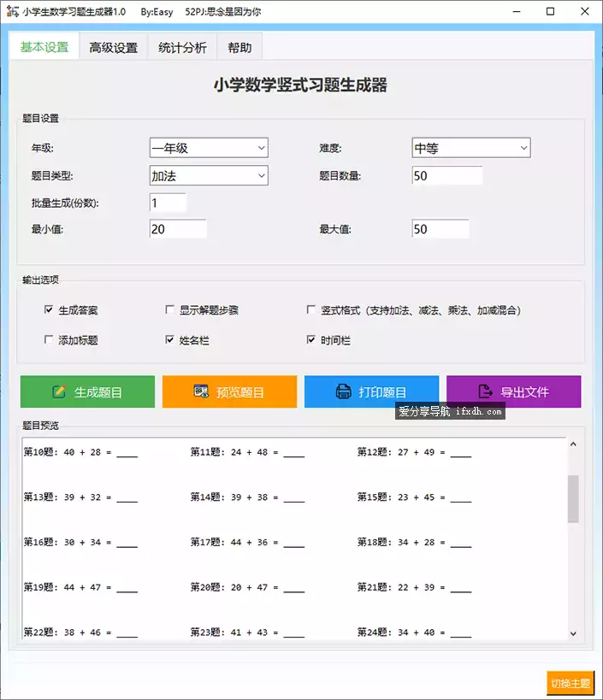Screen dimensions: 603x700
Task: Click the printer icon on 打印题目 button
Action: [x=344, y=391]
